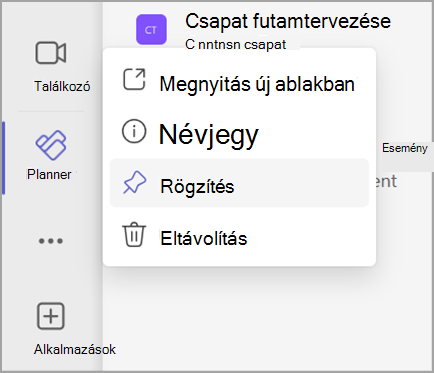Click the trash can icon beside Eltávolítás
434x373 pixels.
134,234
